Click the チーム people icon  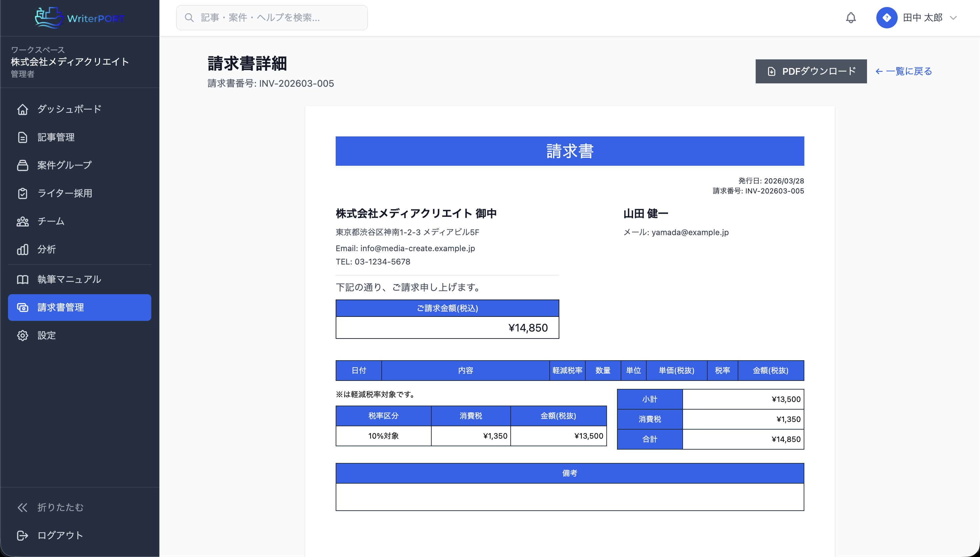coord(23,221)
